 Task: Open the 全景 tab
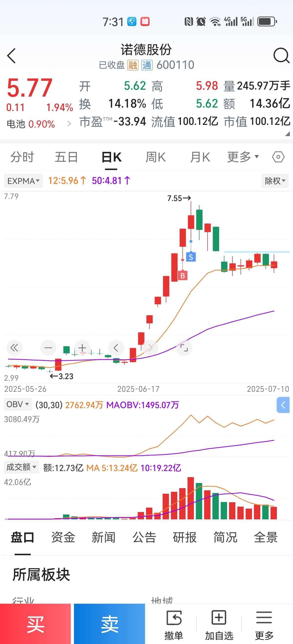coord(266,537)
